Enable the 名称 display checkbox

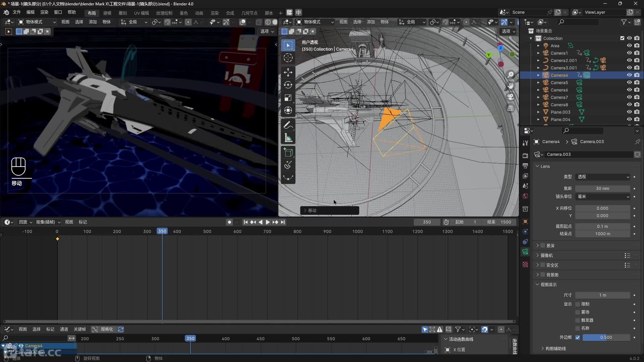click(578, 328)
